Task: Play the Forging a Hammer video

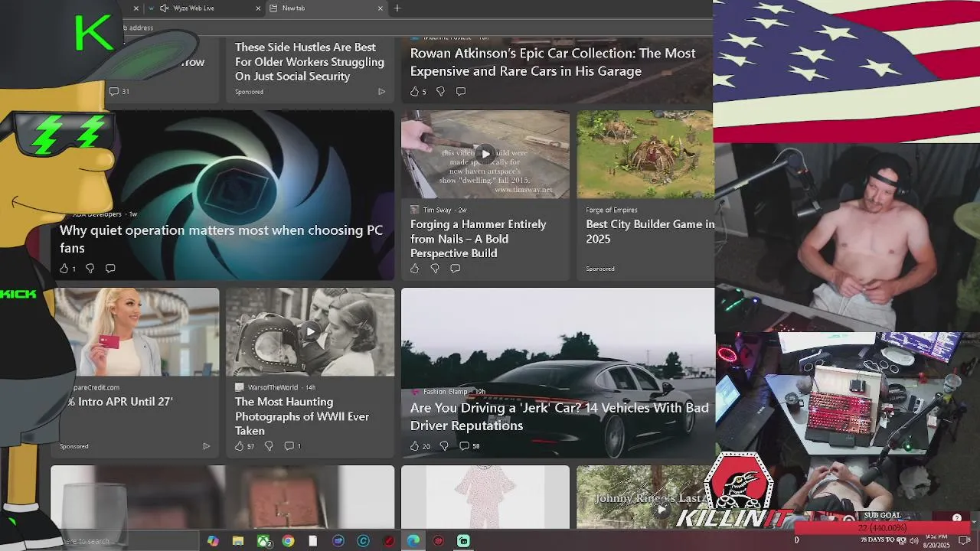Action: 485,154
